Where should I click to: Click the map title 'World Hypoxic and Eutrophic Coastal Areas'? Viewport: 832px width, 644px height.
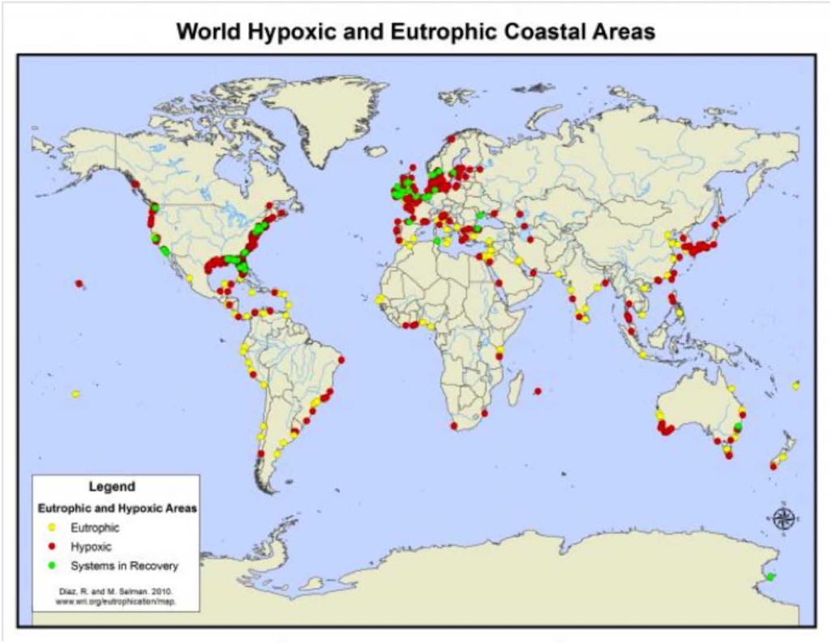tap(415, 32)
